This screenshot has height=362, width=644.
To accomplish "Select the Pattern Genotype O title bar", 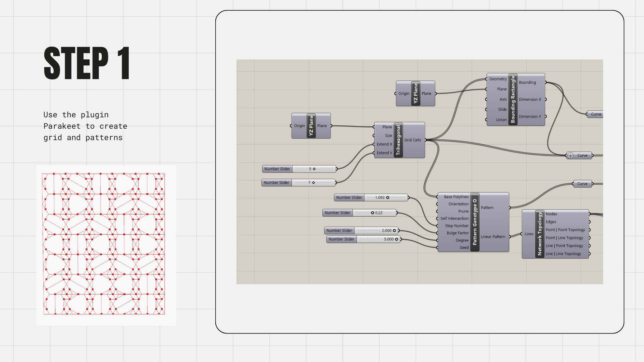I will [475, 222].
